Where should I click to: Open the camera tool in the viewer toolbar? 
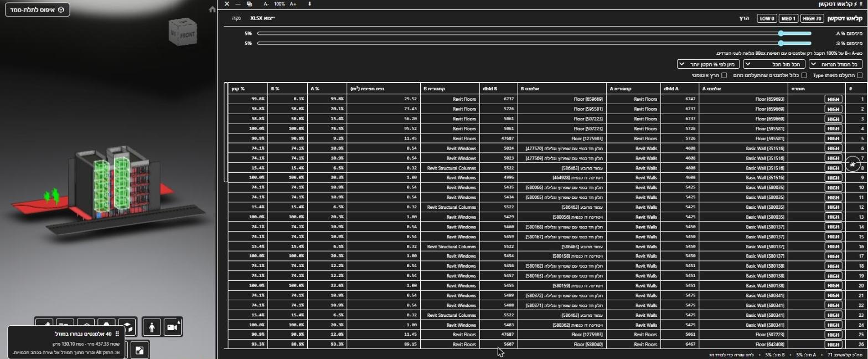coord(173,327)
